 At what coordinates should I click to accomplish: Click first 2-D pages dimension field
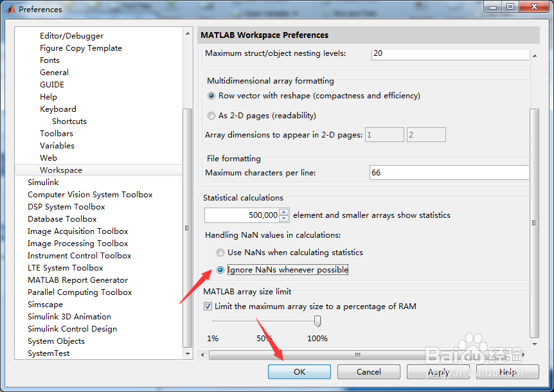tap(384, 135)
